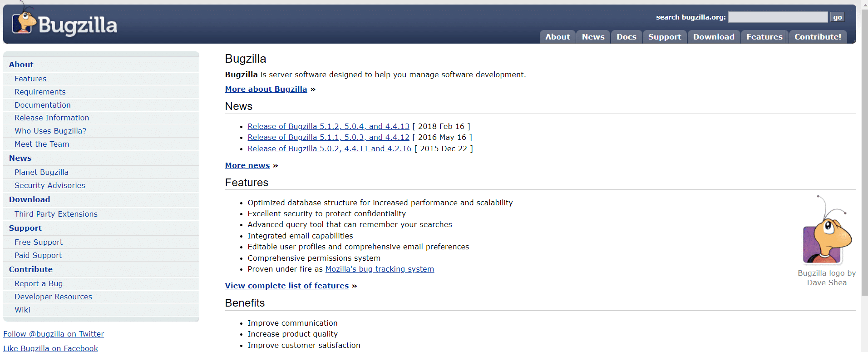Follow @bugzilla on Twitter link
This screenshot has height=352, width=868.
54,334
